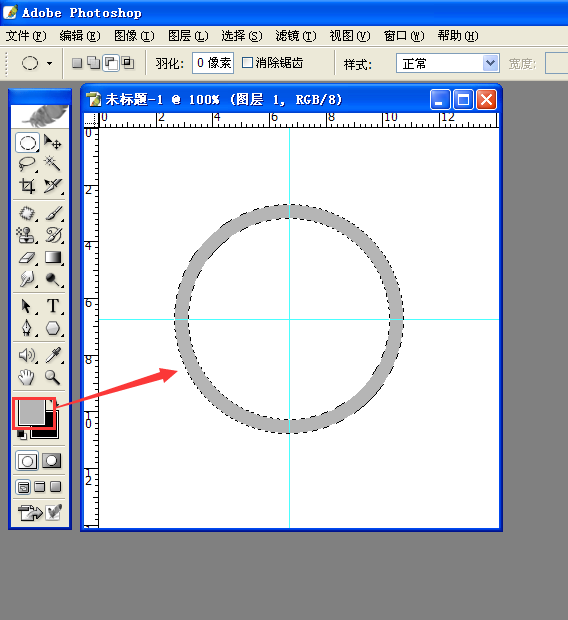
Task: Open the 滤镜(T) menu
Action: [x=296, y=36]
